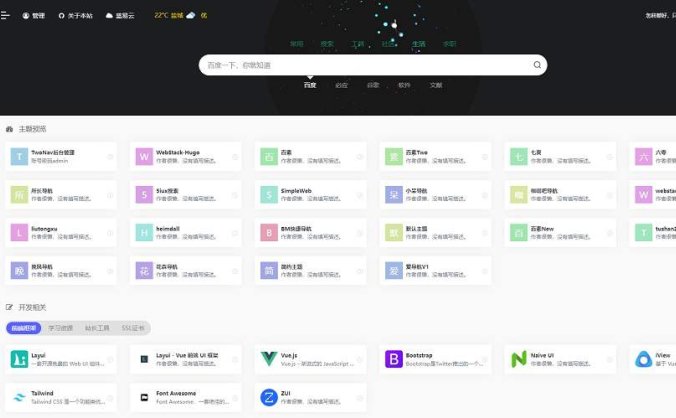Select the 生活 search category
Image resolution: width=676 pixels, height=418 pixels.
click(x=418, y=44)
